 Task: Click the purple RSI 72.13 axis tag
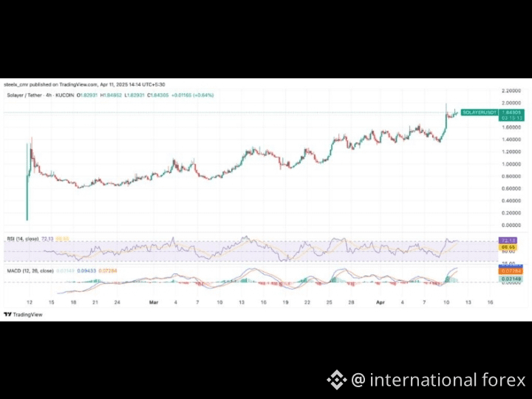tap(508, 241)
